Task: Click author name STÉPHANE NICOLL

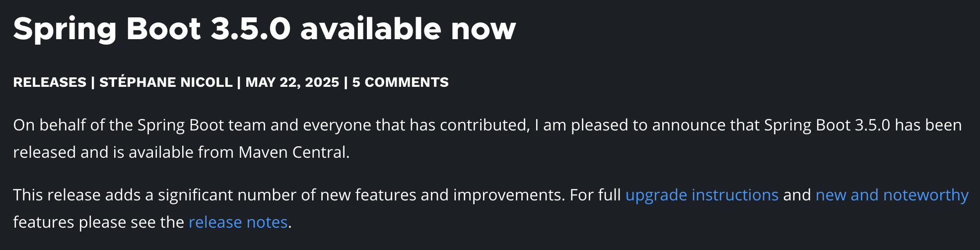Action: [x=166, y=82]
